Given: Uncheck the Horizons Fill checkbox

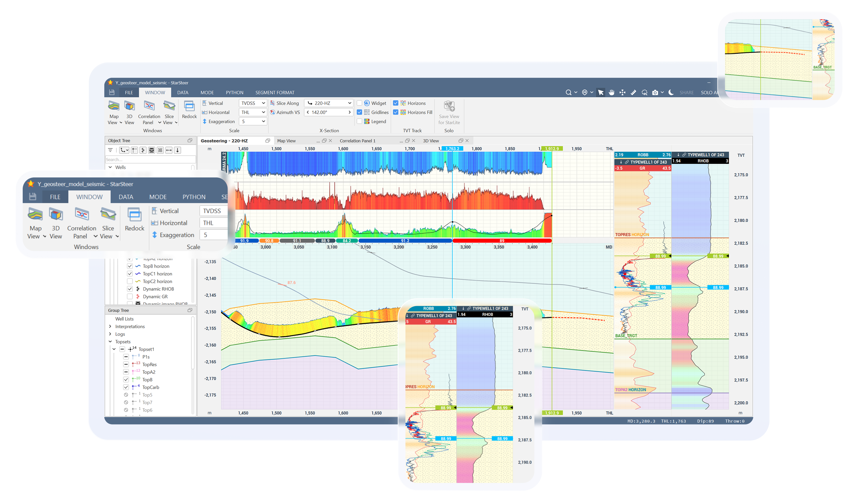Looking at the screenshot, I should [x=396, y=112].
